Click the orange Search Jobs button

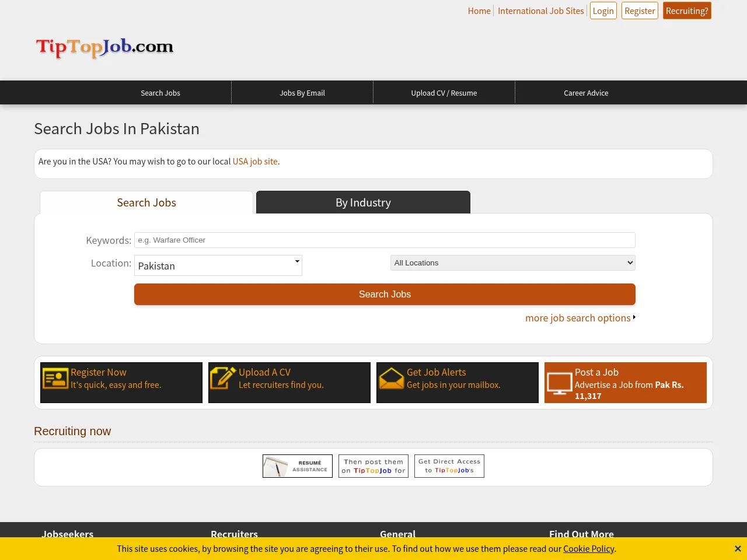pos(385,294)
